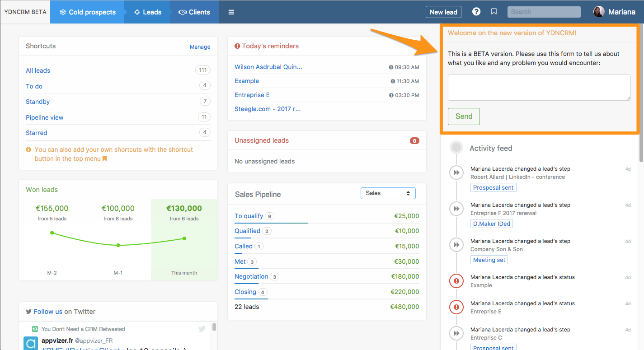
Task: Click the bookmark shortcut icon in top bar
Action: tap(494, 12)
